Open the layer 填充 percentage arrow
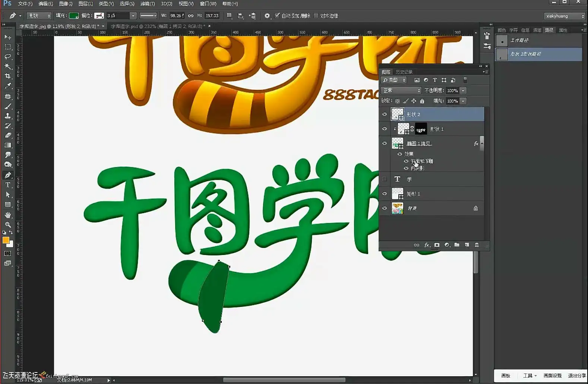Image resolution: width=588 pixels, height=384 pixels. click(x=463, y=101)
